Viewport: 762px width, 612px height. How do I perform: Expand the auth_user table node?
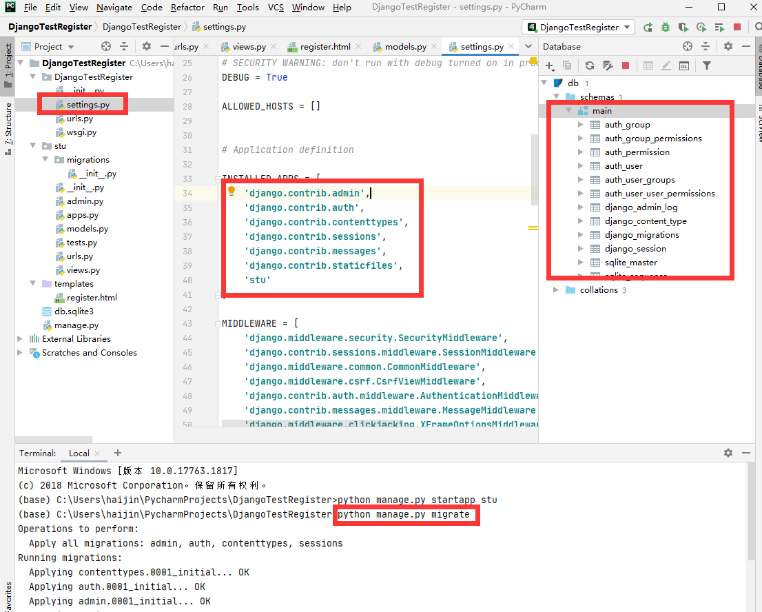point(582,166)
